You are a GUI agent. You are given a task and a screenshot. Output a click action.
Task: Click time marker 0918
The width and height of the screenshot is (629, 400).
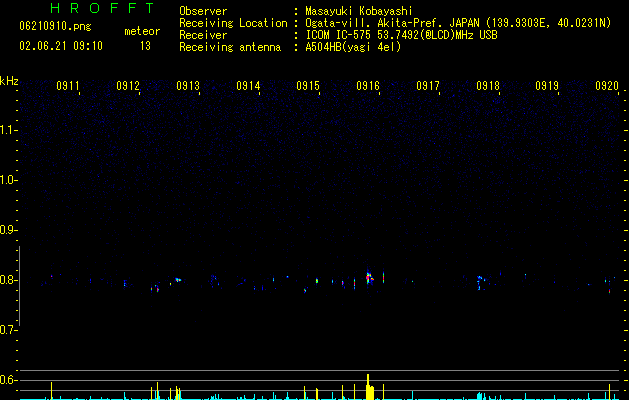488,86
